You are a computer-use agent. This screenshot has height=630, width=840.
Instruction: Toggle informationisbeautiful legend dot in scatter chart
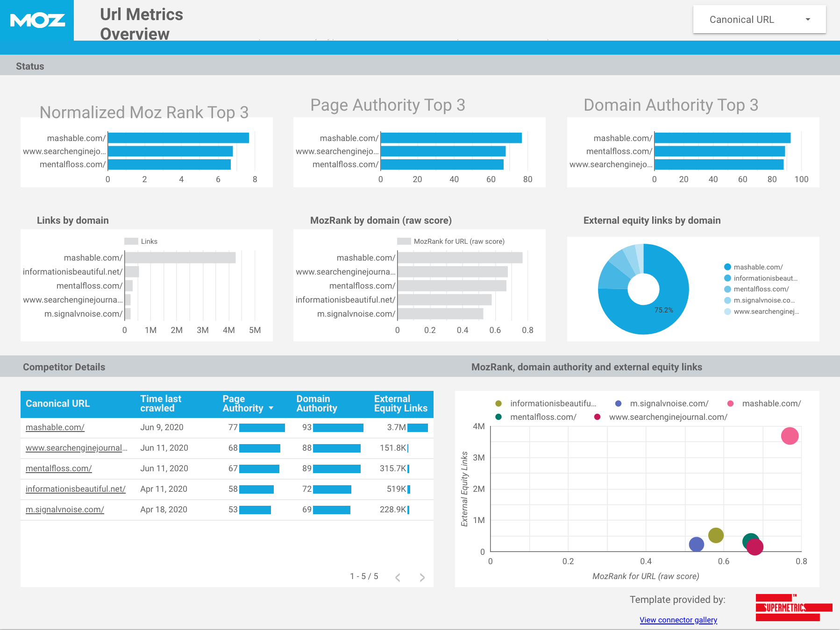(x=498, y=403)
